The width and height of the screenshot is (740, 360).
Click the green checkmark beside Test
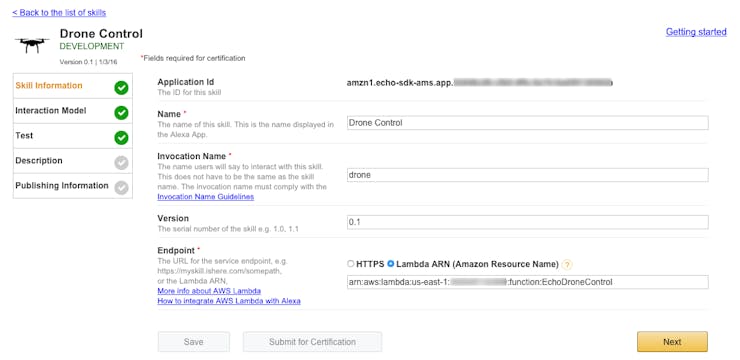tap(121, 138)
